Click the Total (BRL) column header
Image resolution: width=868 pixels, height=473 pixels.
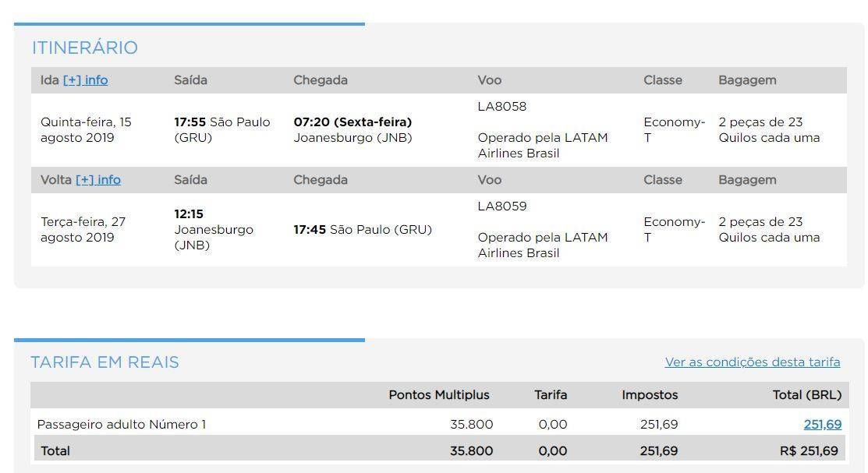pos(807,395)
